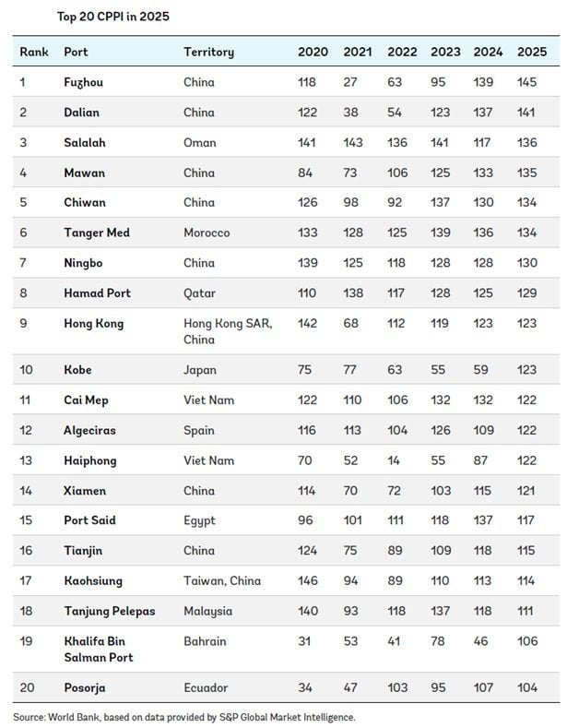Click the Top 20 CPPI title
567x728 pixels.
coord(113,17)
